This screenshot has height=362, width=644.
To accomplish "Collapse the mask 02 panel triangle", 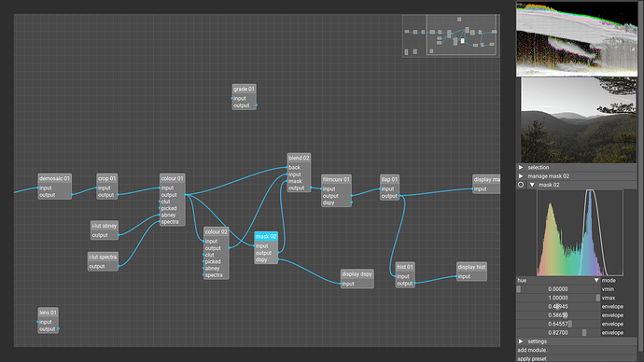I will coord(532,185).
